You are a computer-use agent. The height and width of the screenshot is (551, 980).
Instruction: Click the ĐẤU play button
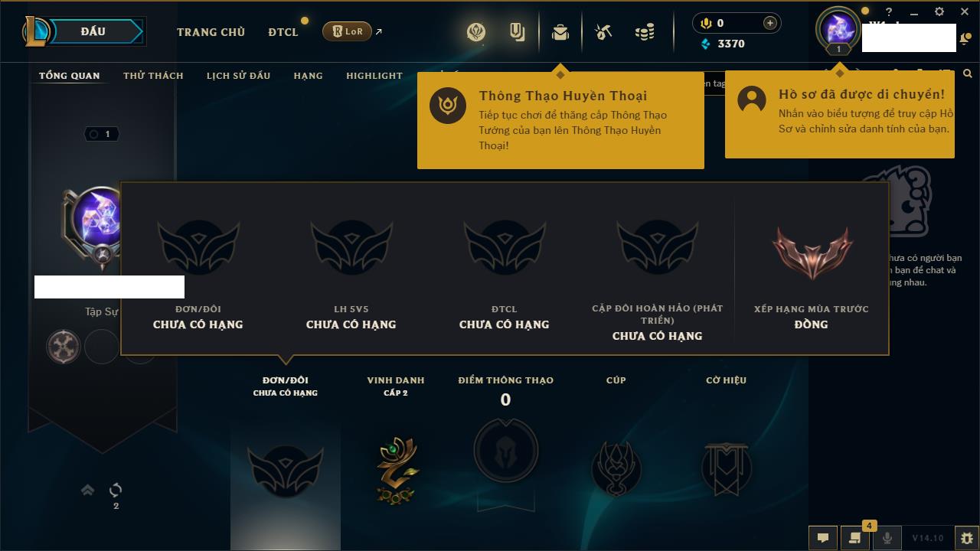pyautogui.click(x=92, y=31)
